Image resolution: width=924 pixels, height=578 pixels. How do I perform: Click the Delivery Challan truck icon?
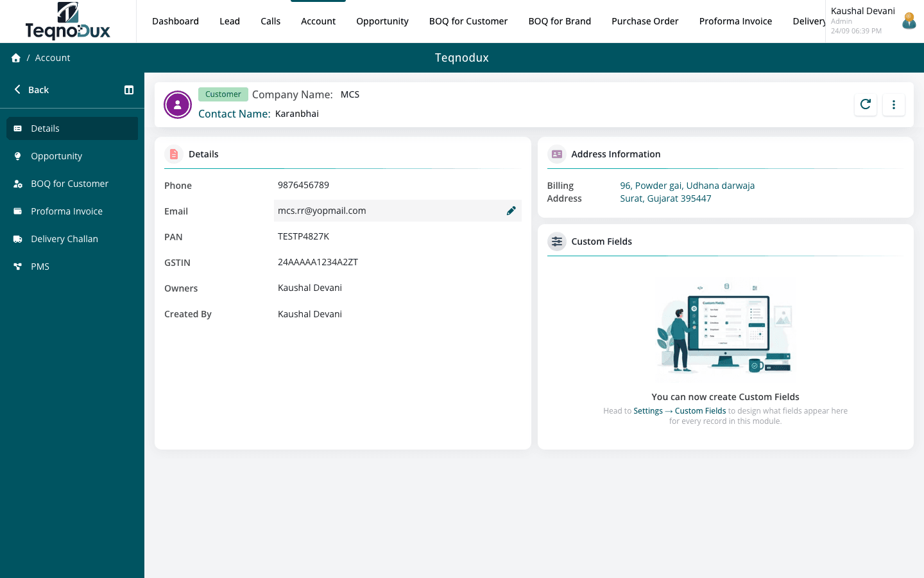[x=18, y=239]
